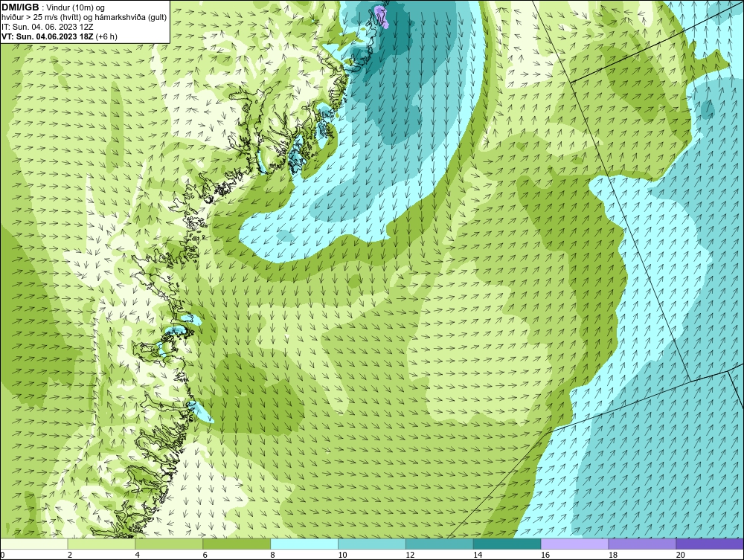This screenshot has height=560, width=744.
Task: Click the legend tick label 8
Action: 273,555
